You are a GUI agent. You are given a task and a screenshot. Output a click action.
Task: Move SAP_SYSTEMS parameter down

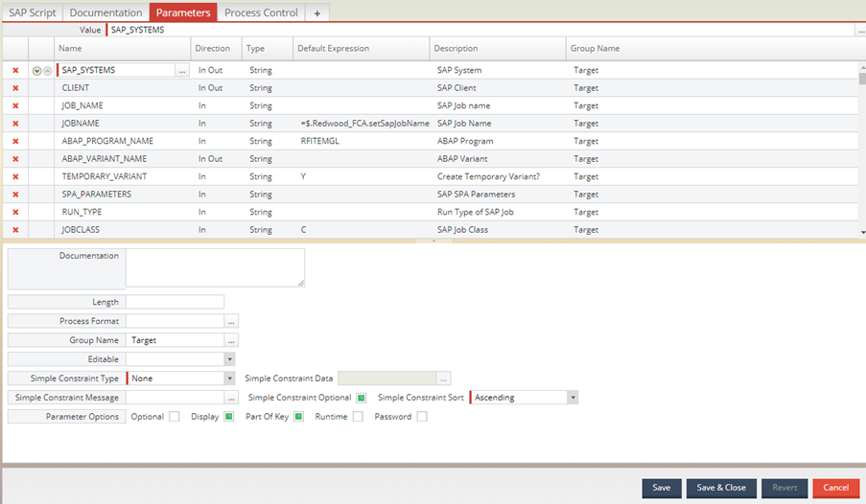coord(37,71)
